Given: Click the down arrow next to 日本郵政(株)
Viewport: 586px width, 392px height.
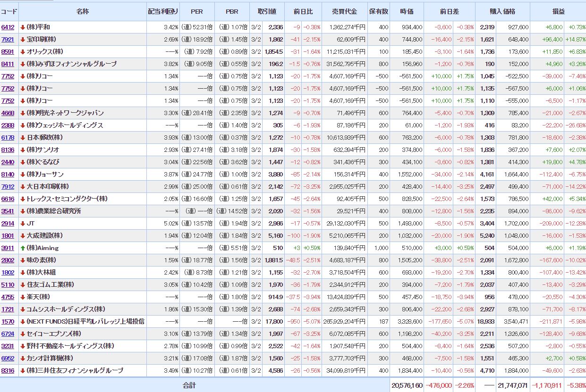Looking at the screenshot, I should (23, 138).
